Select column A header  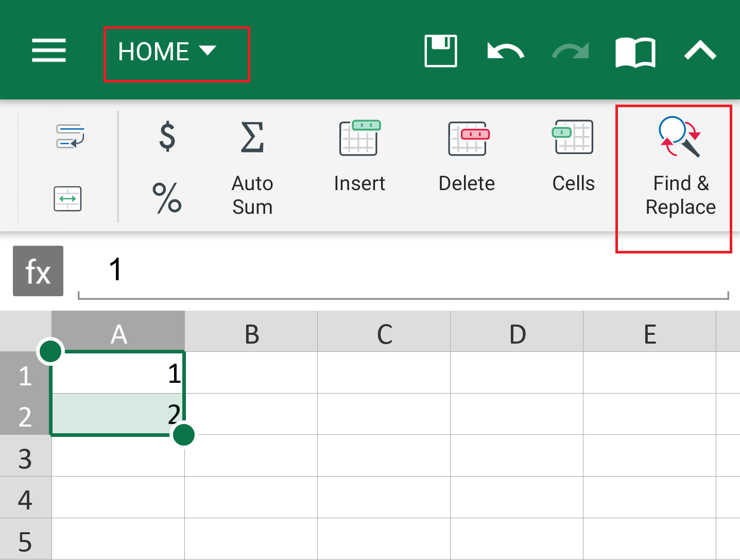point(118,331)
